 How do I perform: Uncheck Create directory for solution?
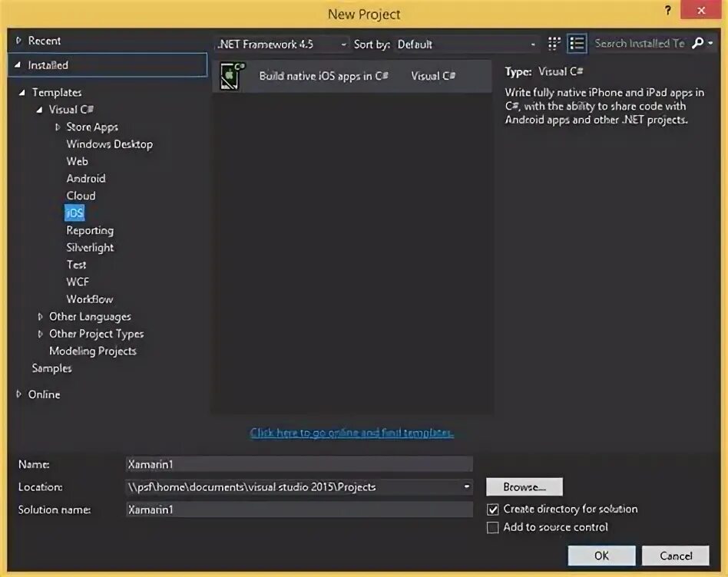click(x=493, y=509)
